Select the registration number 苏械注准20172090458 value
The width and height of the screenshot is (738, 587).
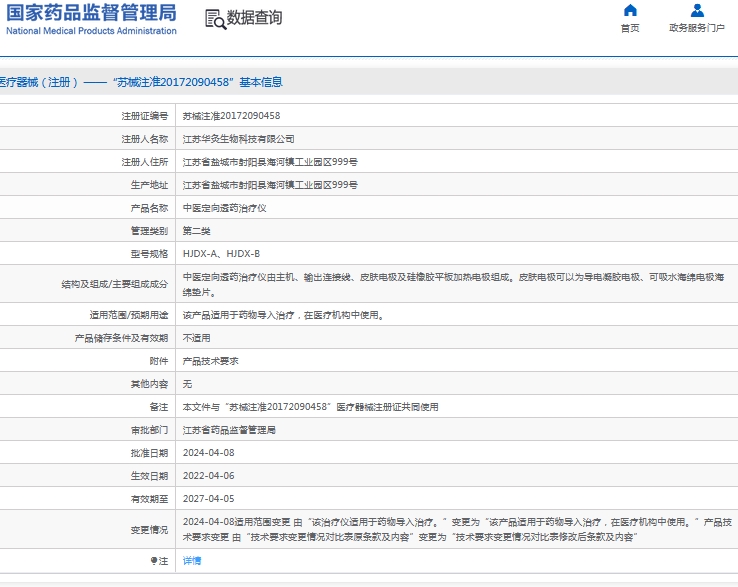click(232, 116)
